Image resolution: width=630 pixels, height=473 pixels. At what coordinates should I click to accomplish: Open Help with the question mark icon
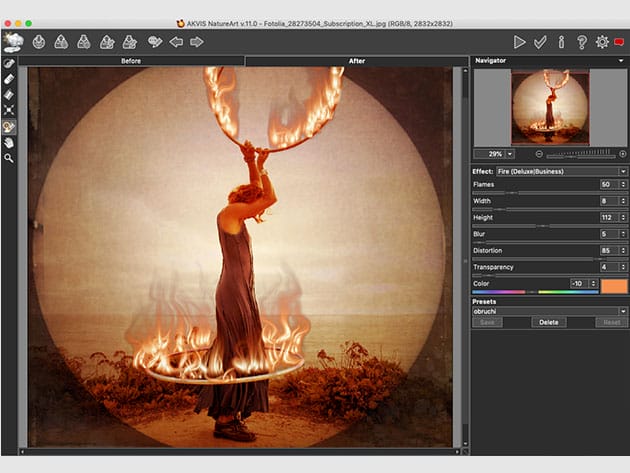point(581,42)
